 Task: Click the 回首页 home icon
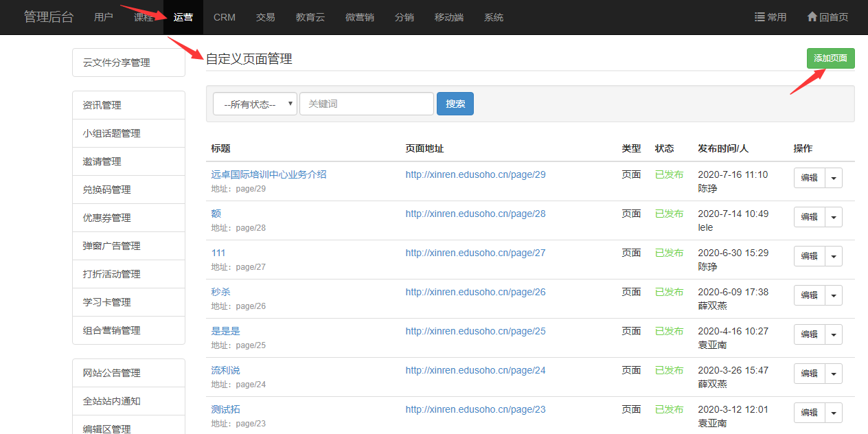pos(812,17)
